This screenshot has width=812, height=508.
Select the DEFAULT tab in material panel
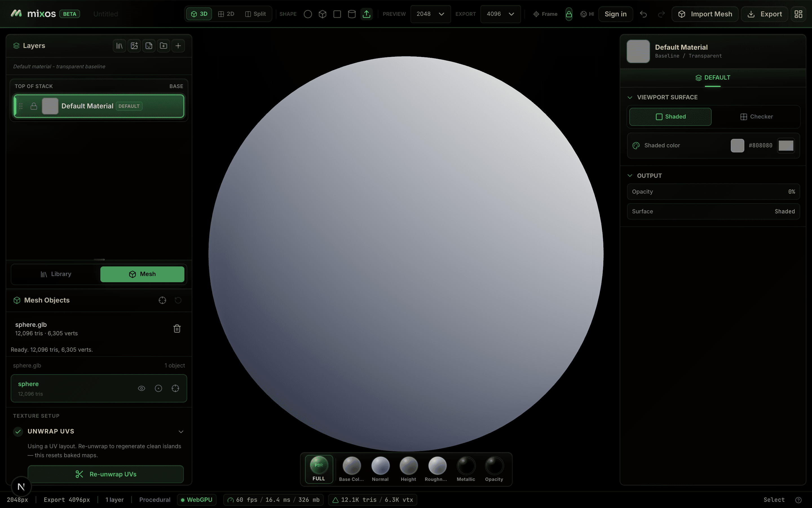[x=713, y=78]
